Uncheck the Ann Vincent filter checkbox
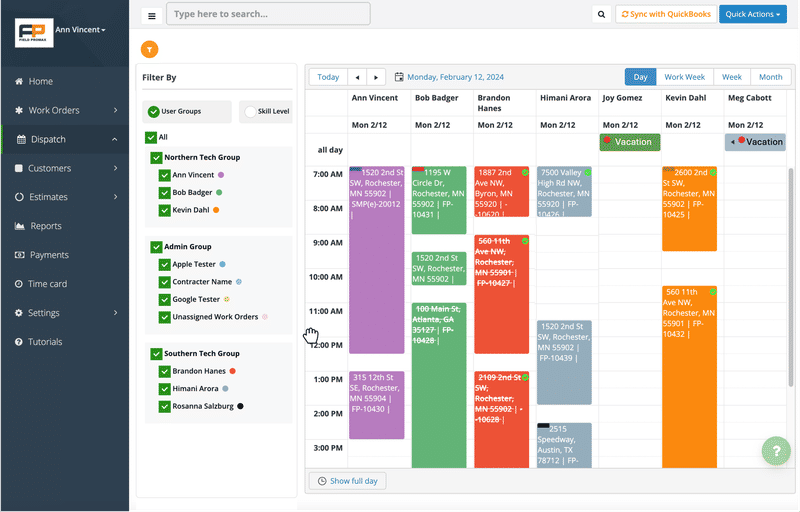This screenshot has width=800, height=512. pos(164,175)
